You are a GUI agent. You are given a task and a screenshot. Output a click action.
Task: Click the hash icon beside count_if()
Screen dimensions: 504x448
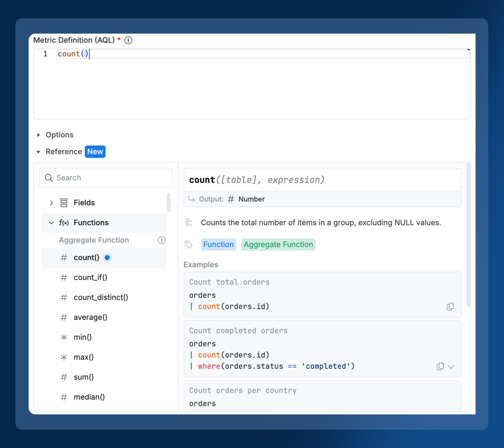tap(64, 278)
